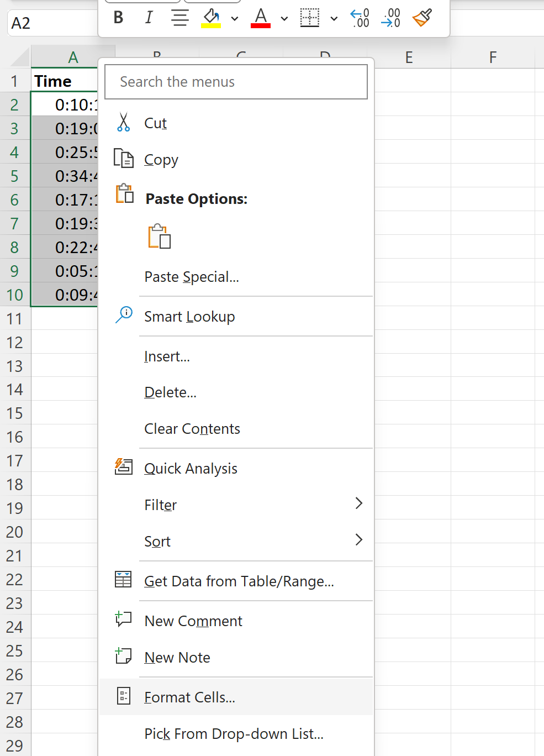Click the Borders icon
The image size is (544, 756).
[310, 18]
